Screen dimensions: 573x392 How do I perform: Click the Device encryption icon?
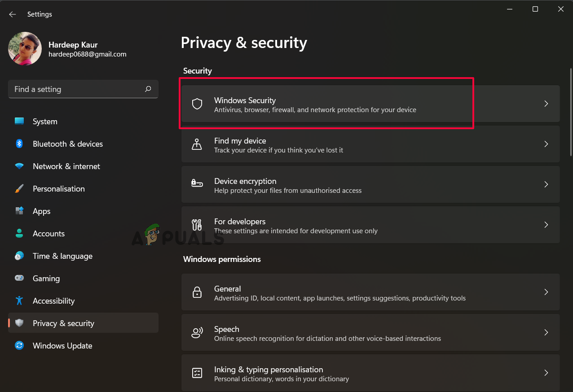point(197,184)
